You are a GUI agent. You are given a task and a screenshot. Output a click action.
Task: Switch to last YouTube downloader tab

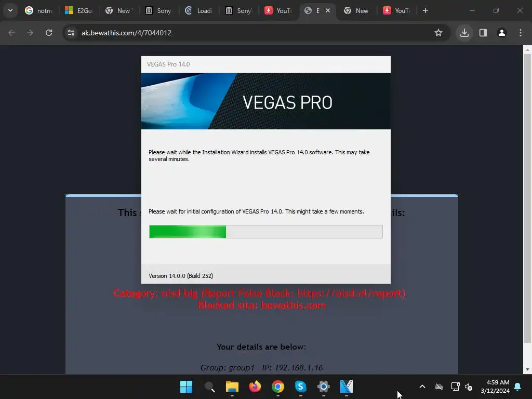point(397,10)
